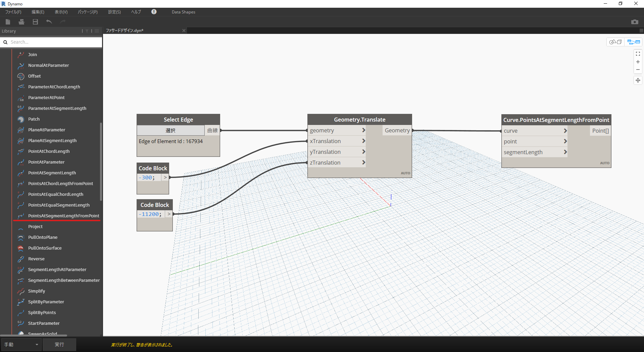Click the camera export image icon
The image size is (644, 352).
635,22
